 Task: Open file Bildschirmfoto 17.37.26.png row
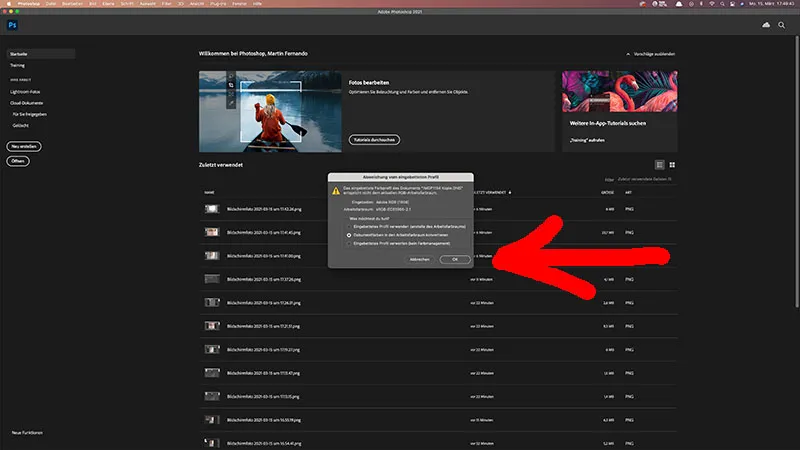[x=438, y=279]
